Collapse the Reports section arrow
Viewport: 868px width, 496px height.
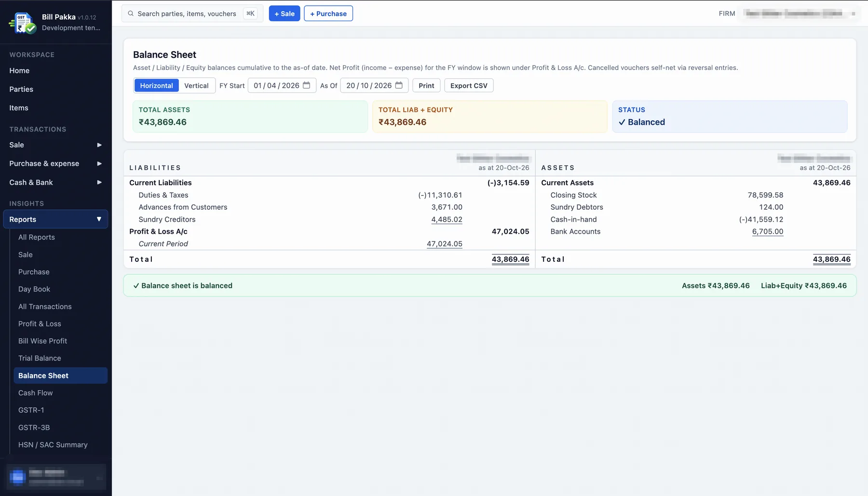point(99,219)
